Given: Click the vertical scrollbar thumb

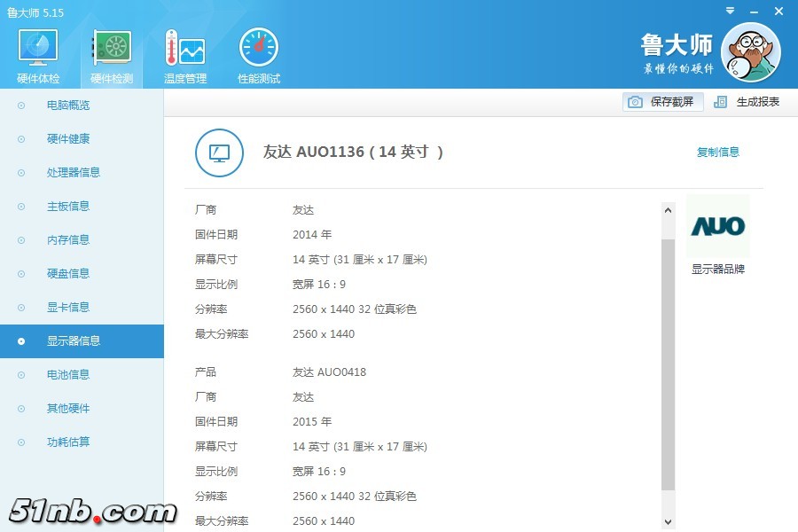Looking at the screenshot, I should 669,364.
